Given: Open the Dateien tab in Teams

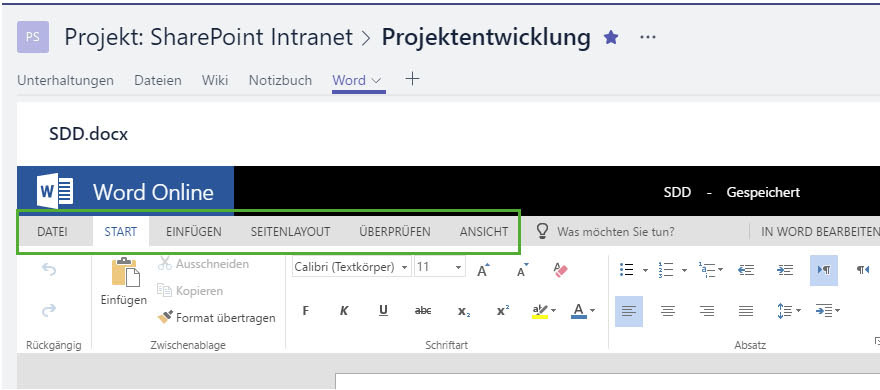Looking at the screenshot, I should click(x=158, y=80).
